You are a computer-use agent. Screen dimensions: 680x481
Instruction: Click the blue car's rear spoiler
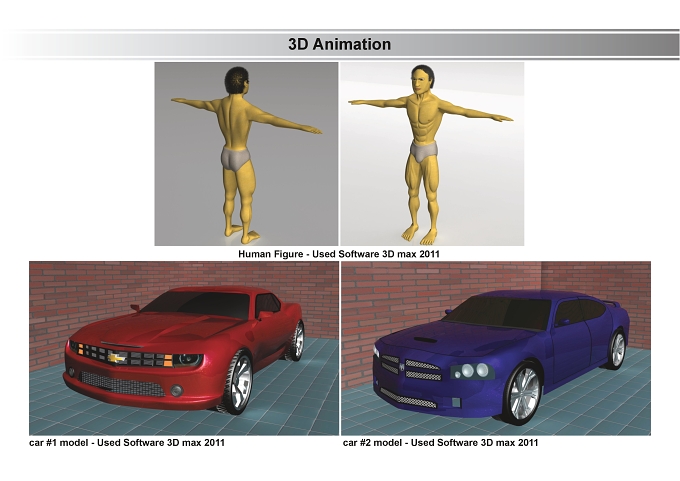610,303
